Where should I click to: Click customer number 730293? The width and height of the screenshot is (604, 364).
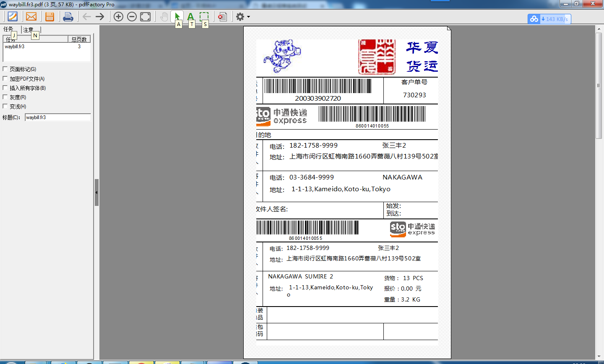pyautogui.click(x=414, y=95)
